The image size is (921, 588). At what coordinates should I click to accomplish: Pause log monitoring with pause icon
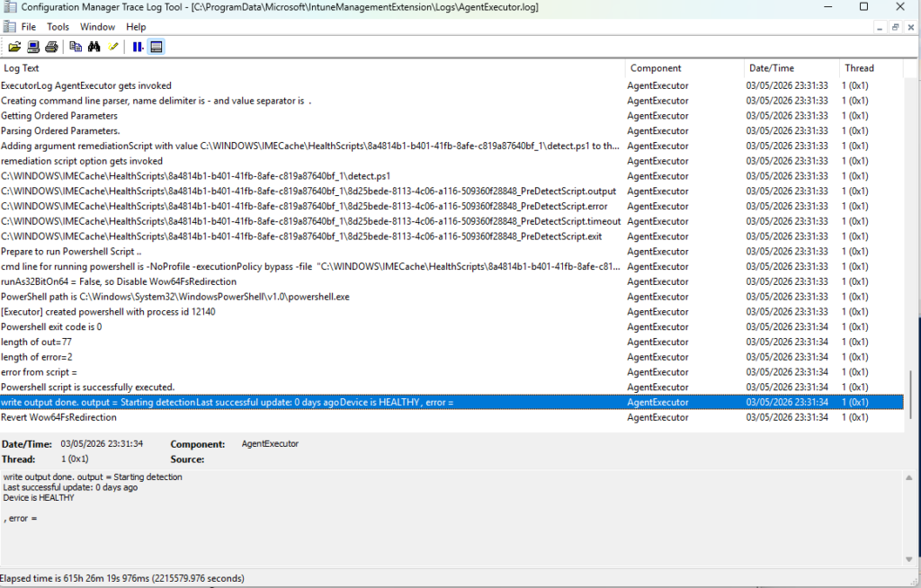pos(138,47)
